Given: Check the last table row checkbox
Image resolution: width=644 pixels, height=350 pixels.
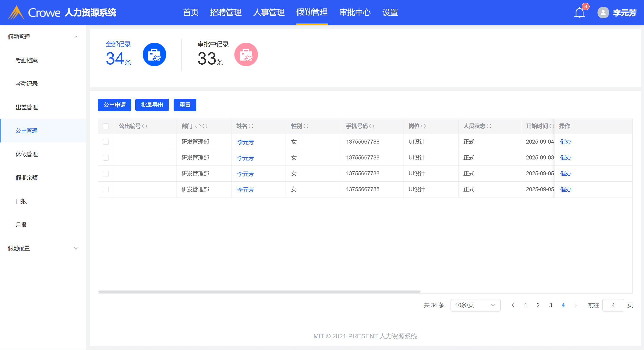Looking at the screenshot, I should (106, 189).
